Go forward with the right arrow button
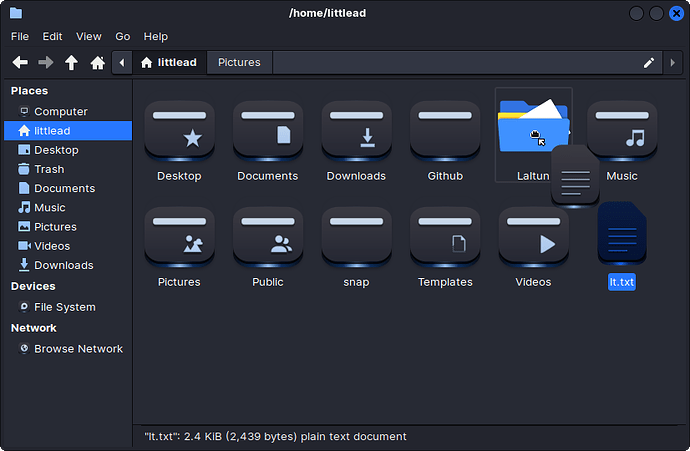The image size is (690, 451). 46,62
